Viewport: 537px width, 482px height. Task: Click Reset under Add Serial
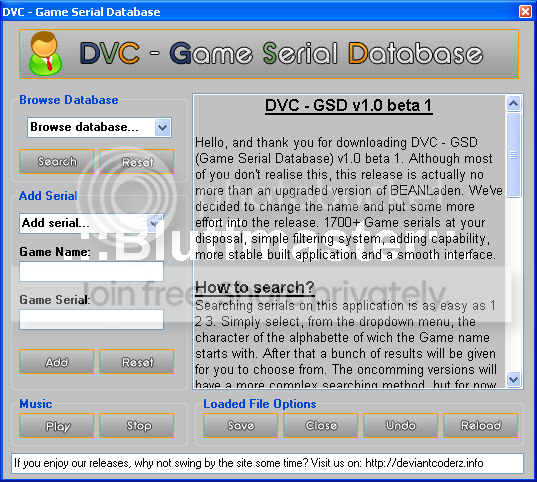(137, 361)
